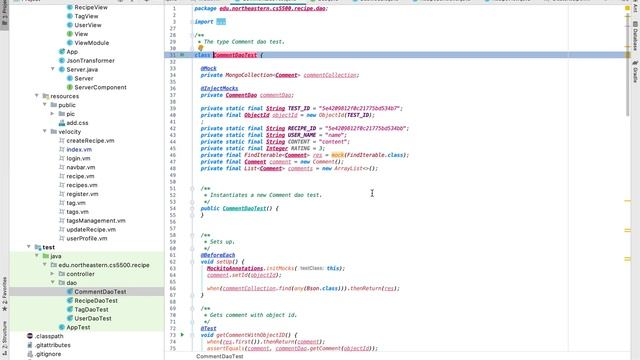Click the file icon beside .gitignore
The height and width of the screenshot is (360, 640).
(30, 354)
